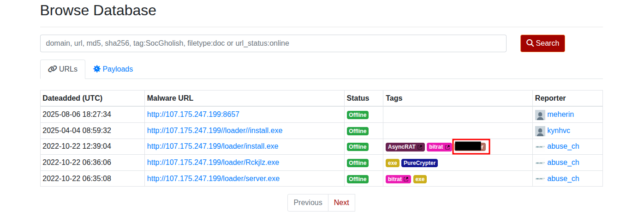644x218 pixels.
Task: Click the Offline status badge for Rckjlz.exe
Action: pyautogui.click(x=358, y=163)
